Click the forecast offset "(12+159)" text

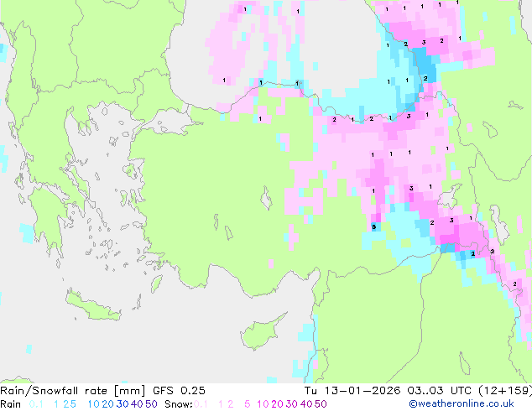[505, 391]
